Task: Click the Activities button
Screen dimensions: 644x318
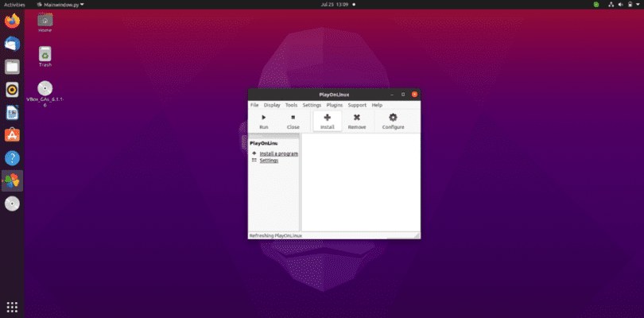Action: [14, 5]
